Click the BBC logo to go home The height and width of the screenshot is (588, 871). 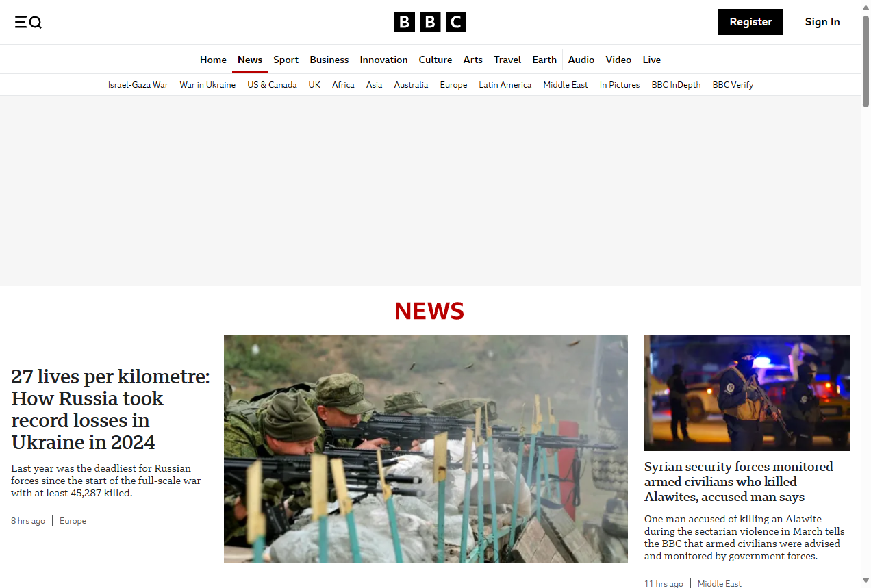click(429, 21)
